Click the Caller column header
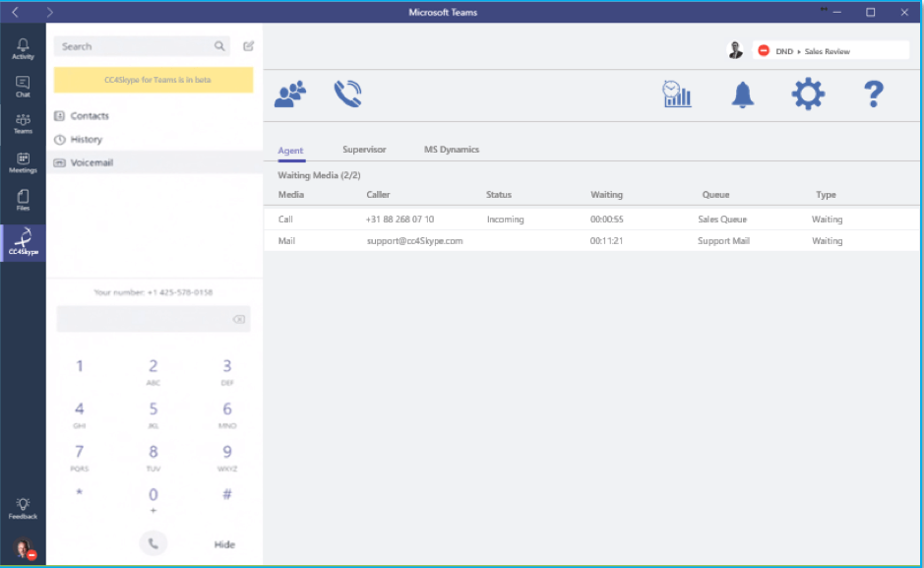Screen dimensions: 924x568 [x=378, y=195]
